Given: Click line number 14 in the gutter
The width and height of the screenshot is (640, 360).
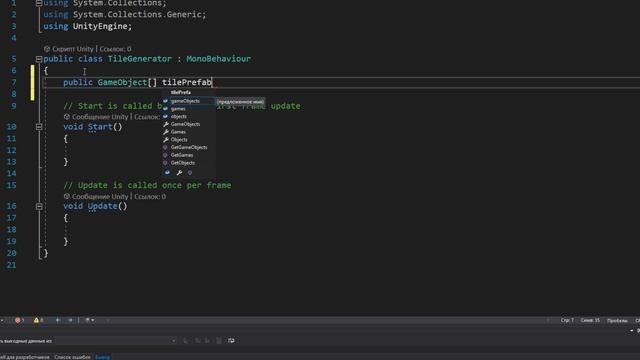Looking at the screenshot, I should 11,173.
